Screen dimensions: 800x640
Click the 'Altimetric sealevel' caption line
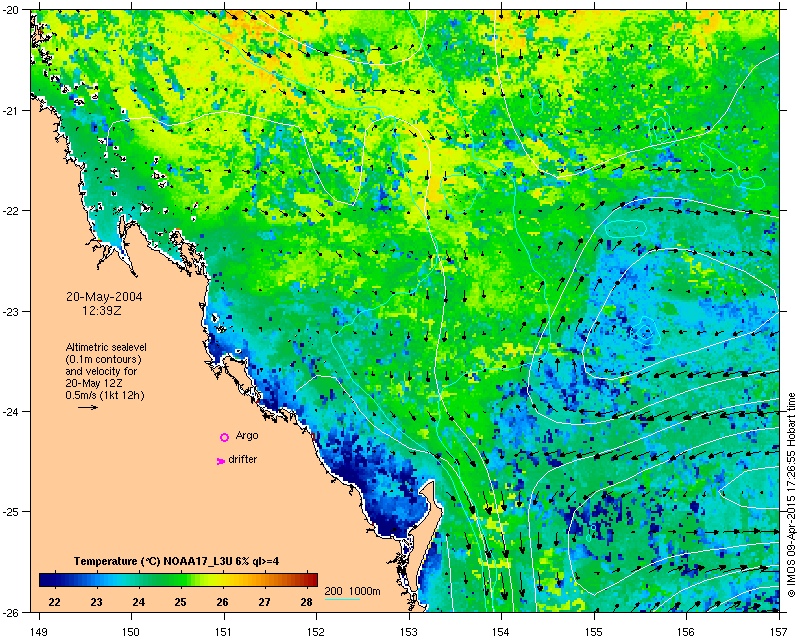106,347
